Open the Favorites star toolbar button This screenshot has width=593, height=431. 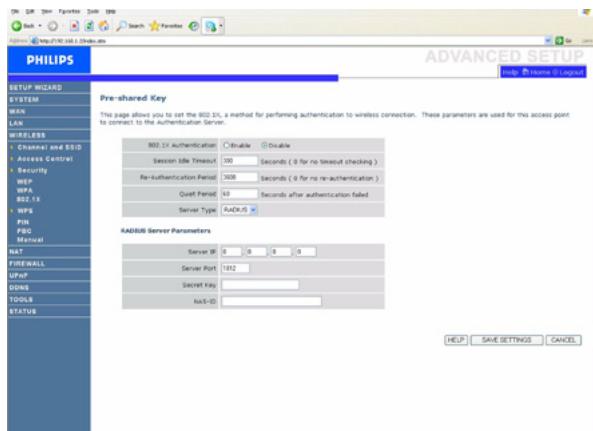click(x=166, y=26)
